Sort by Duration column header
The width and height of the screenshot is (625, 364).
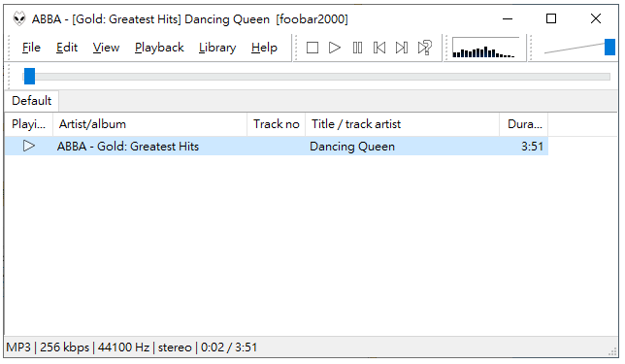tap(524, 124)
